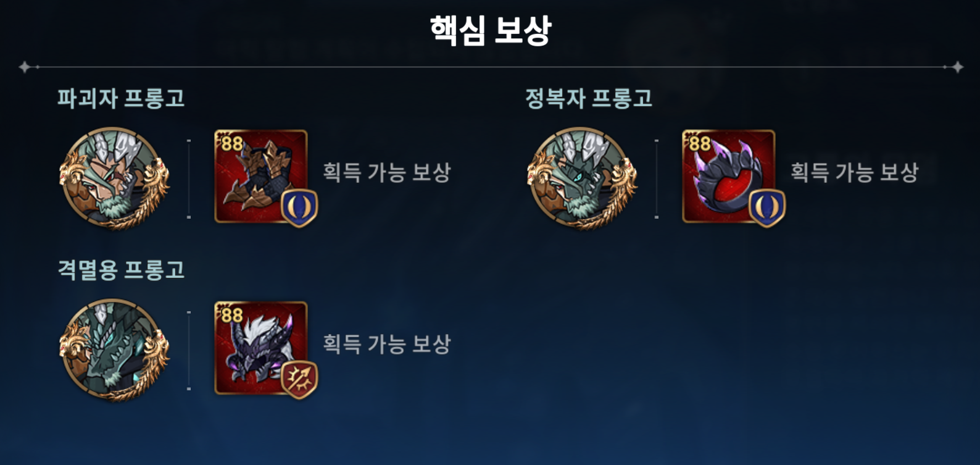
Task: Click the star ornament at divider's left end
Action: [25, 67]
